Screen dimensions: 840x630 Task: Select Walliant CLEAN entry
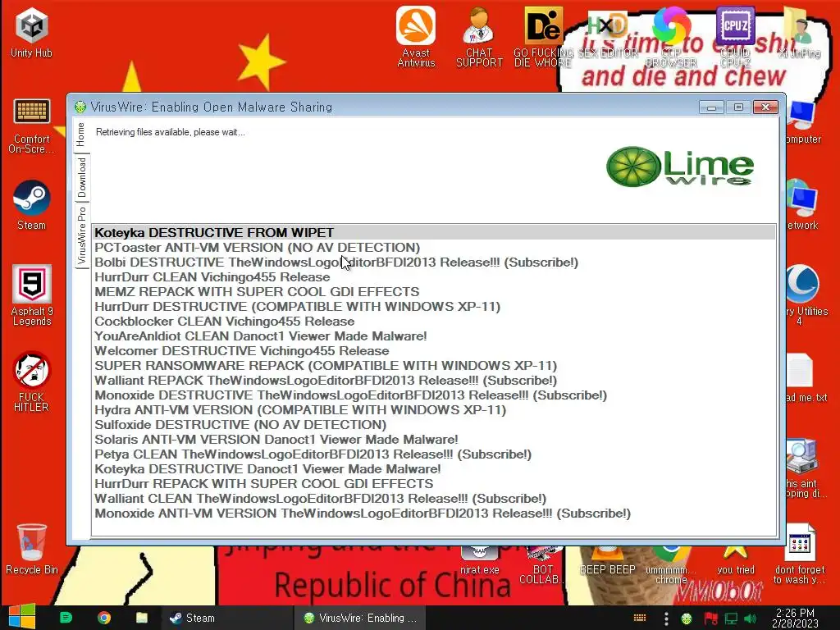[x=434, y=498]
